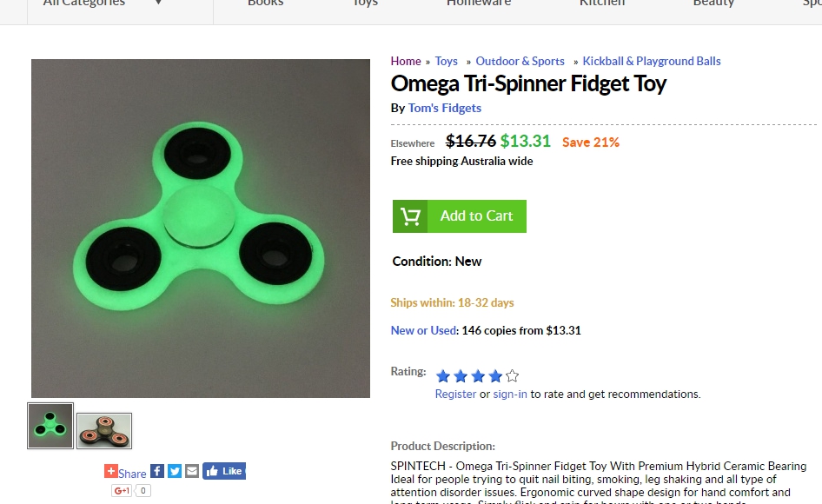Image resolution: width=822 pixels, height=504 pixels.
Task: Click the red plus Share icon
Action: 111,472
